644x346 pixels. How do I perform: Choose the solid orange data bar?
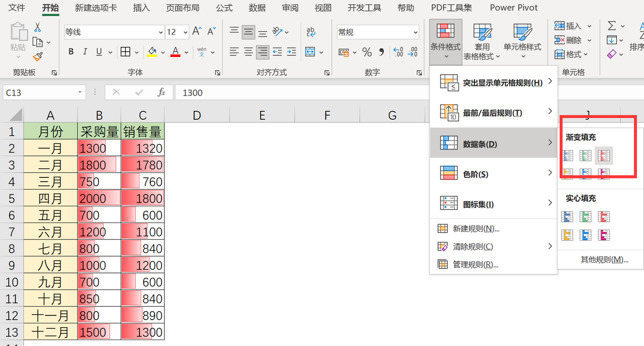(x=568, y=235)
